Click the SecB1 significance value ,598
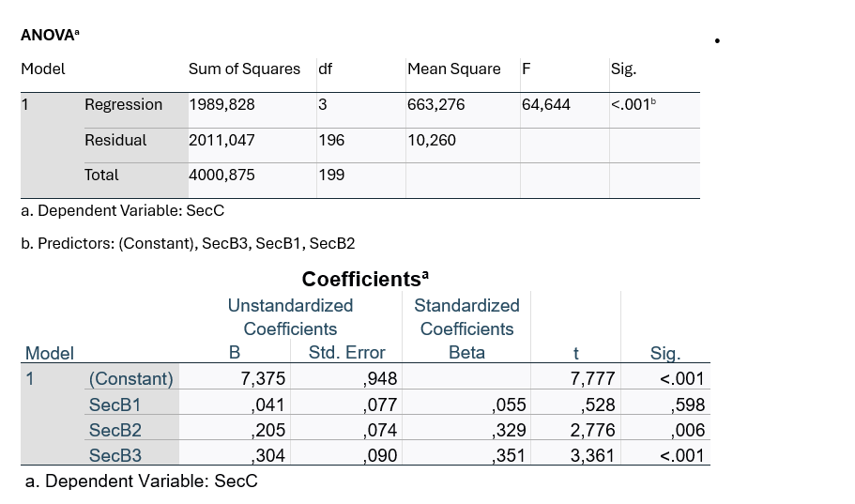The height and width of the screenshot is (504, 855). coord(688,405)
